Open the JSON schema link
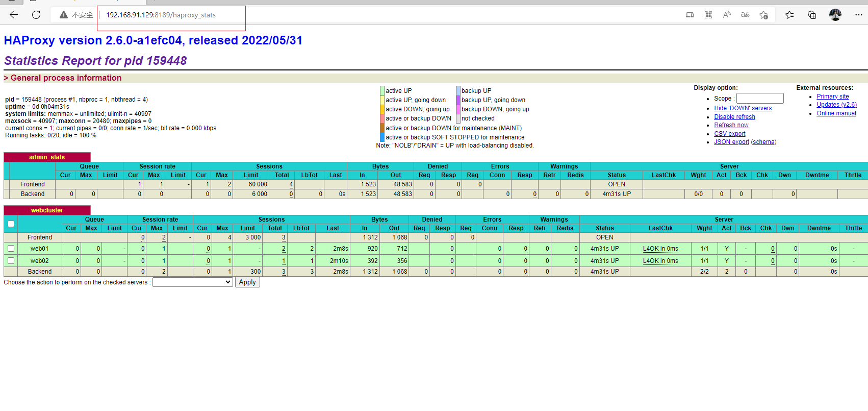Screen dimensions: 868x411 click(763, 142)
